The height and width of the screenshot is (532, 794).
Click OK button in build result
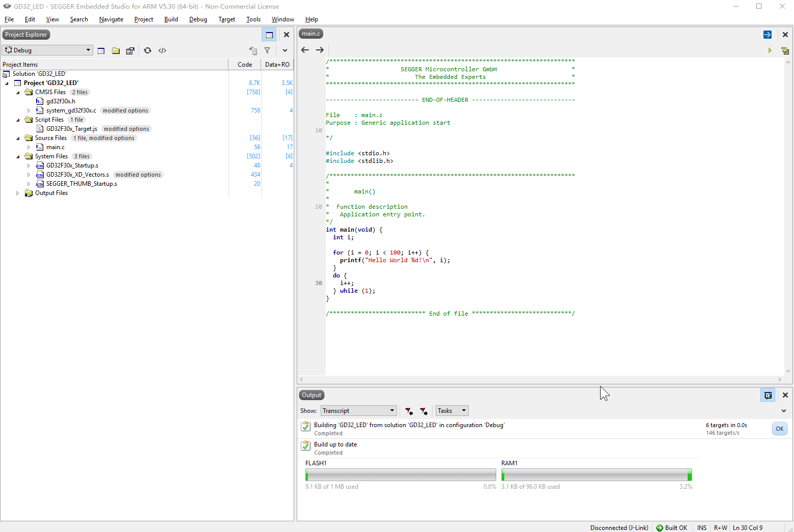coord(780,429)
